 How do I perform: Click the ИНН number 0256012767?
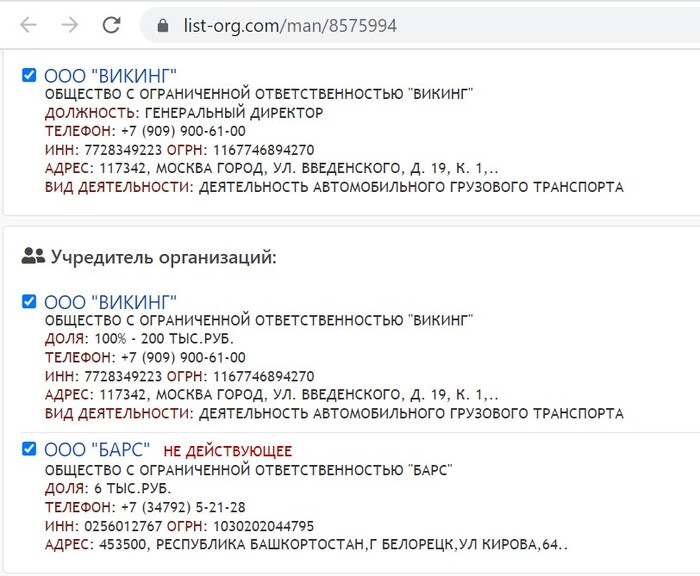click(123, 526)
